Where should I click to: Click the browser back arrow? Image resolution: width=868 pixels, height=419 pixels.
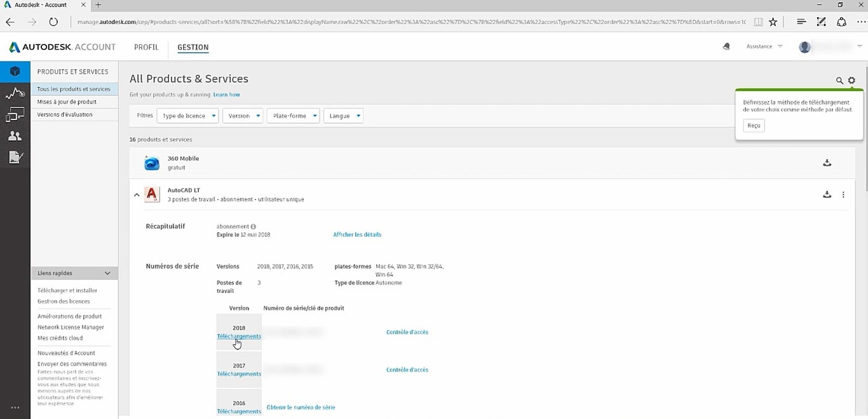pos(10,22)
